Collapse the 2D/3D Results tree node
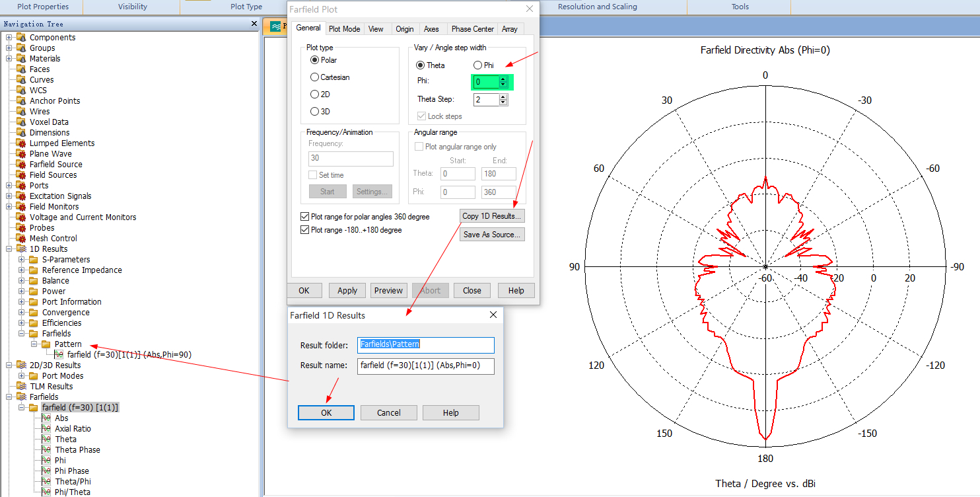Viewport: 980px width, 497px height. click(x=9, y=365)
